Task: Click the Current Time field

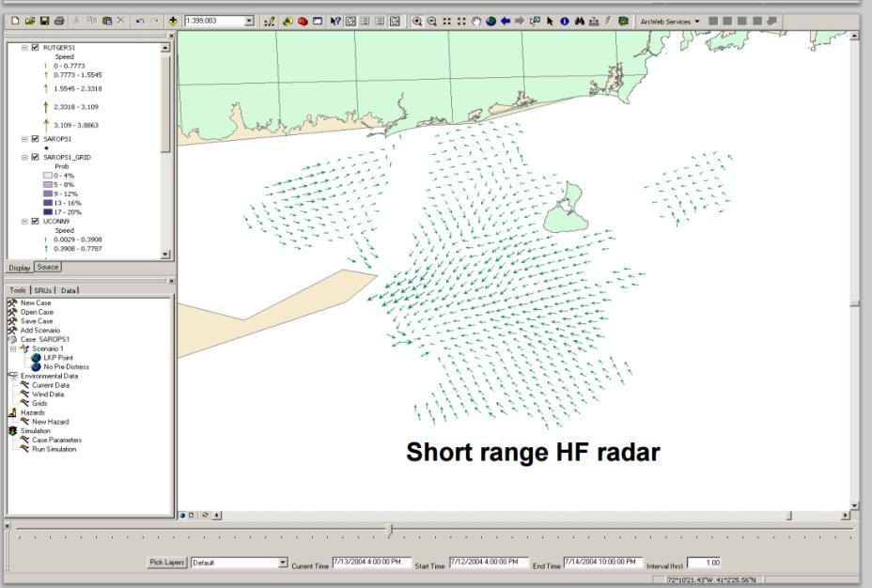Action: coord(371,563)
